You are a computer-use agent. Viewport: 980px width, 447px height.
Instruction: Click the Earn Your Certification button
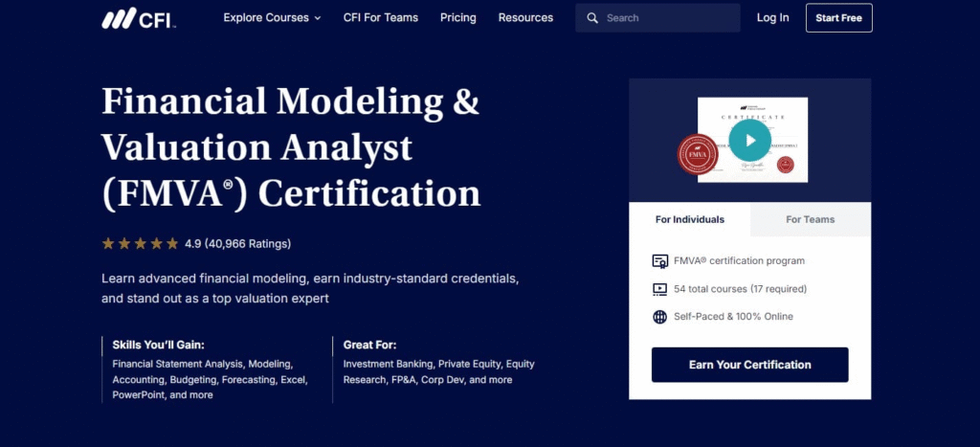(x=750, y=365)
